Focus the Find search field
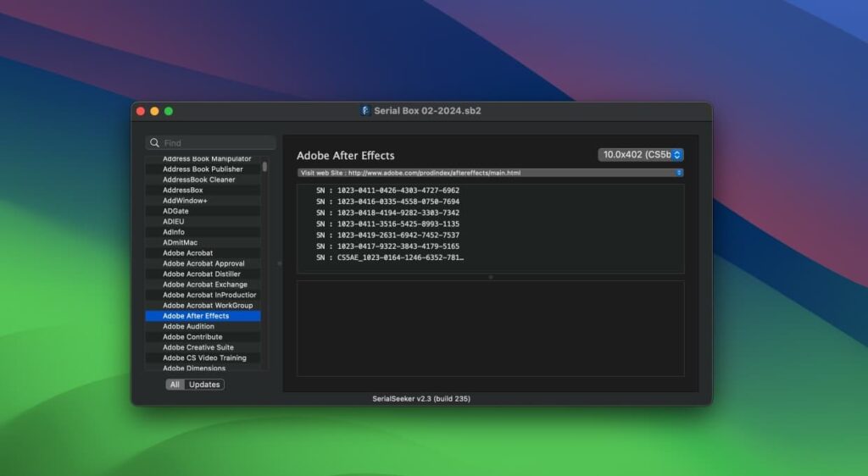The height and width of the screenshot is (476, 868). (210, 142)
